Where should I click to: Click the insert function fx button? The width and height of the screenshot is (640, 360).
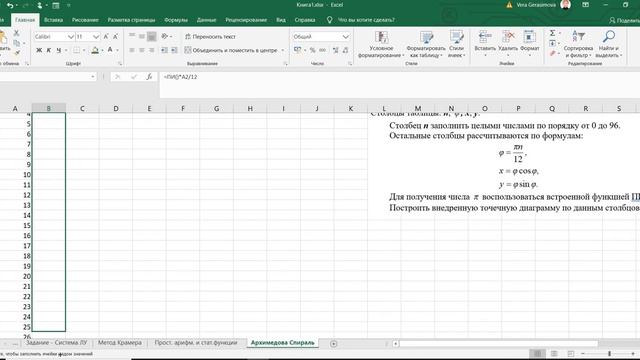coord(149,77)
